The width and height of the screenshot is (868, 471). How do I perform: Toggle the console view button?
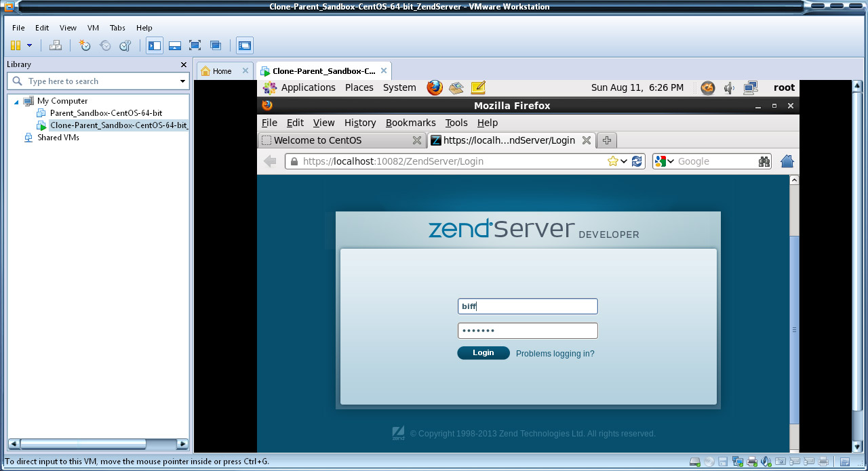pyautogui.click(x=245, y=45)
